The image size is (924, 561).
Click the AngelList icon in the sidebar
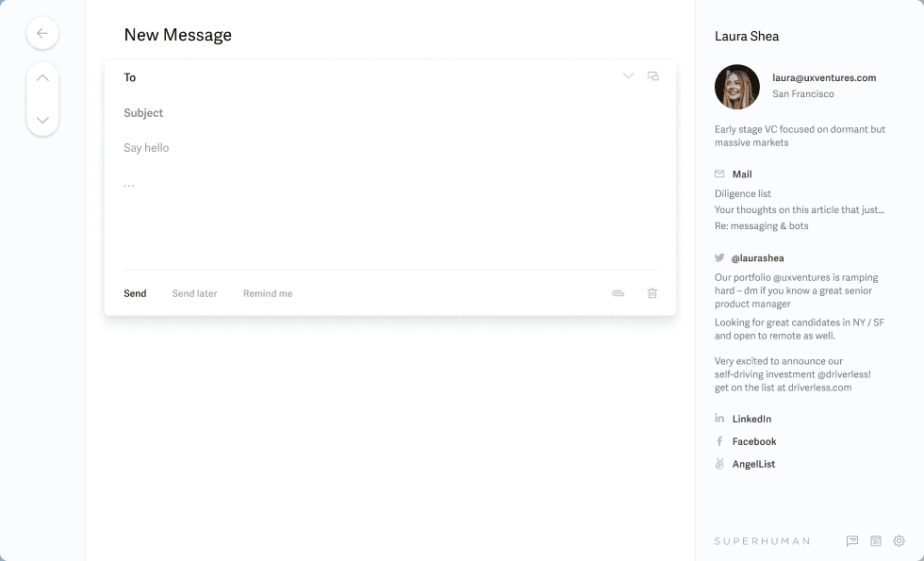click(718, 464)
